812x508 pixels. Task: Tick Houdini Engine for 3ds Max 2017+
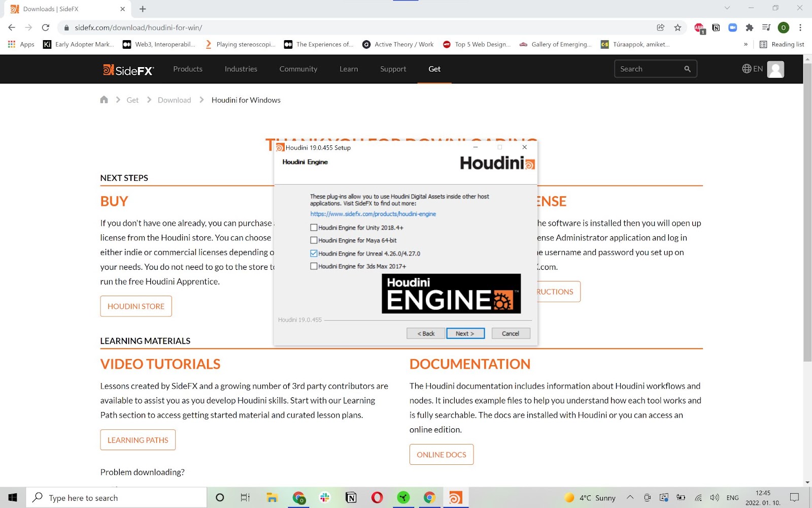pyautogui.click(x=314, y=266)
